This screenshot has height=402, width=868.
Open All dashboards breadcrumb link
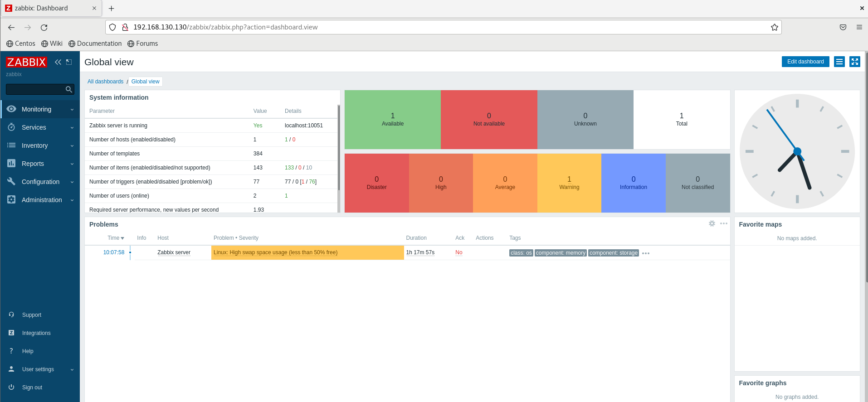(105, 82)
